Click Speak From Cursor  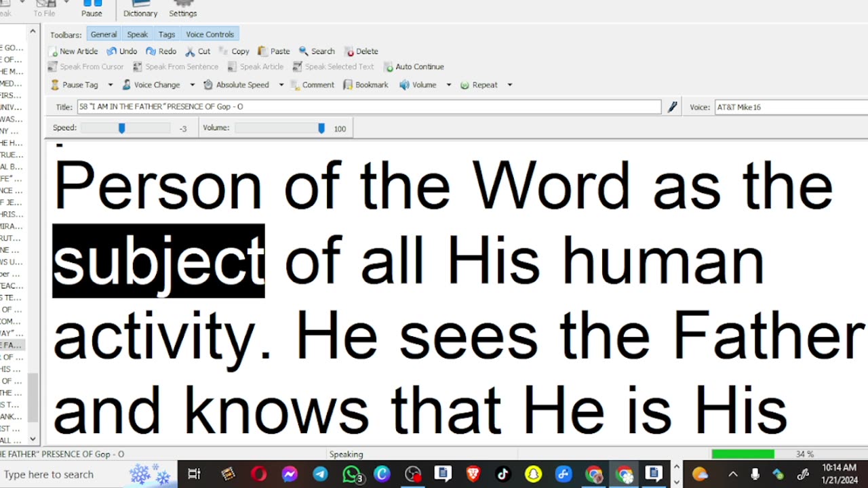(86, 67)
